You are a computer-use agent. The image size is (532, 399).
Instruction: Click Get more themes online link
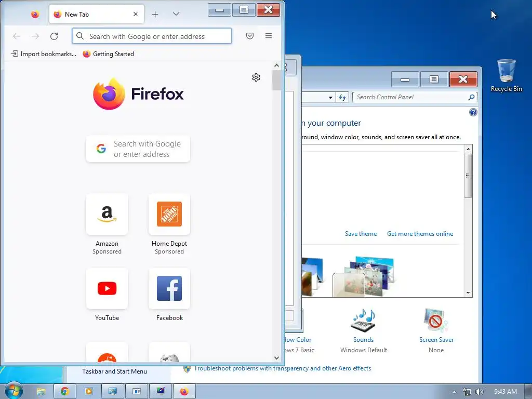tap(420, 234)
